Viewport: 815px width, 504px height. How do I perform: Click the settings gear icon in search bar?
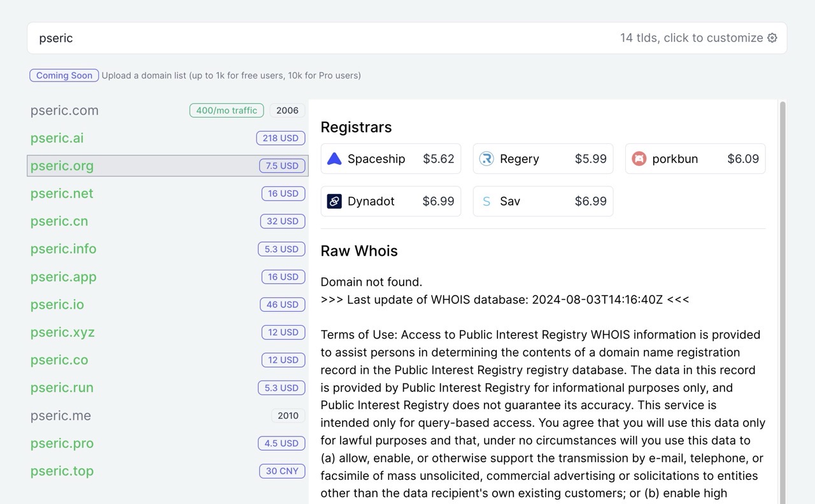(x=772, y=38)
